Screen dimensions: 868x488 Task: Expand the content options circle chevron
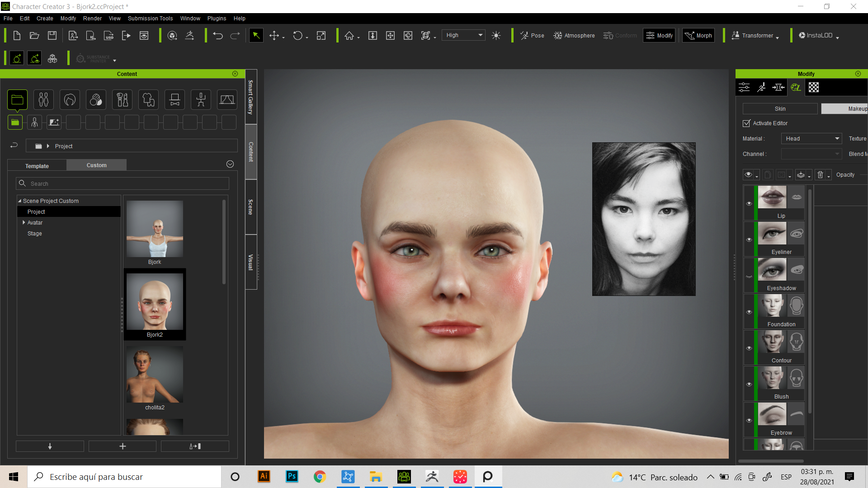coord(230,164)
